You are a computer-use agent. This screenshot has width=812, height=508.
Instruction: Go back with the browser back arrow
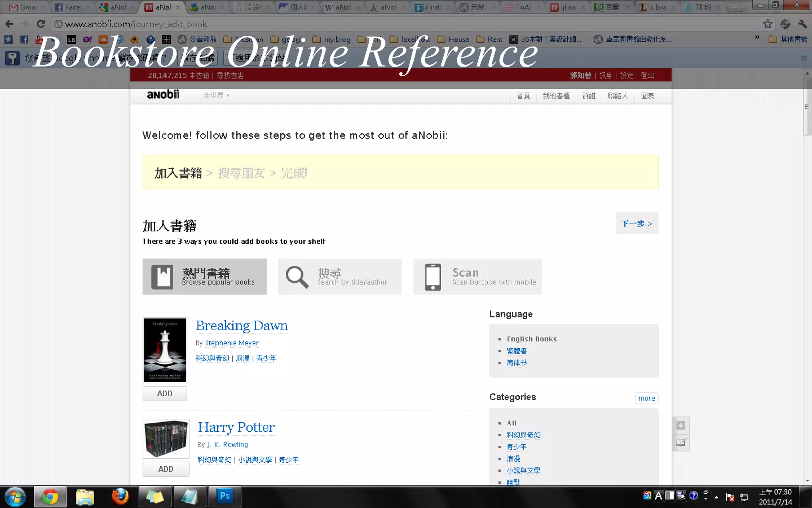[9, 24]
